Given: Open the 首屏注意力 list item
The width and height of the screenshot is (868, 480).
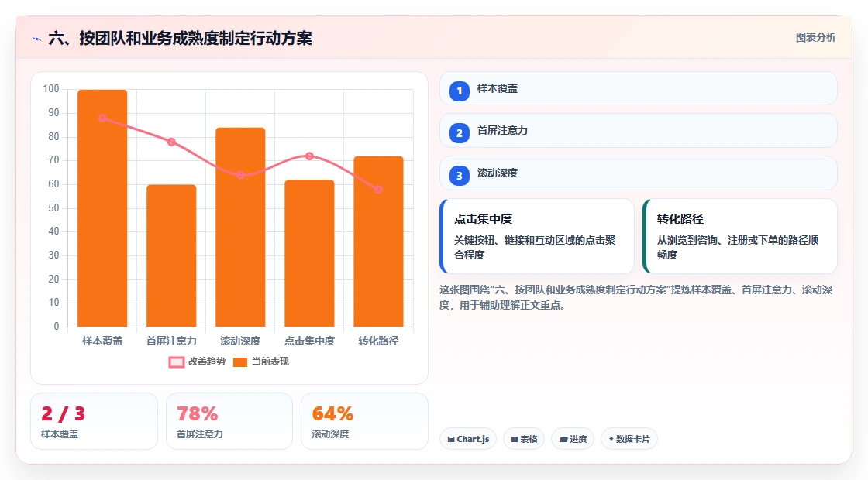Looking at the screenshot, I should coord(639,131).
